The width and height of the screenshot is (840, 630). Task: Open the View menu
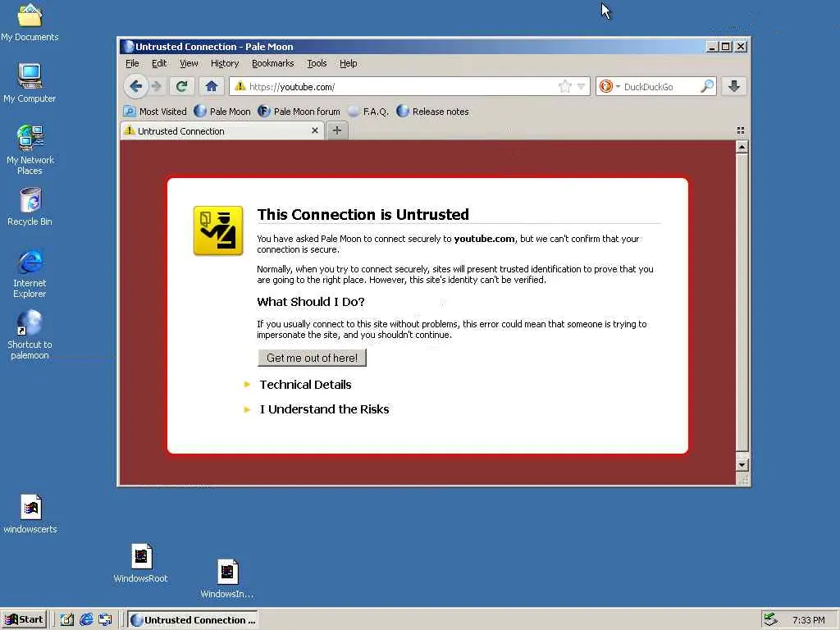pos(189,63)
